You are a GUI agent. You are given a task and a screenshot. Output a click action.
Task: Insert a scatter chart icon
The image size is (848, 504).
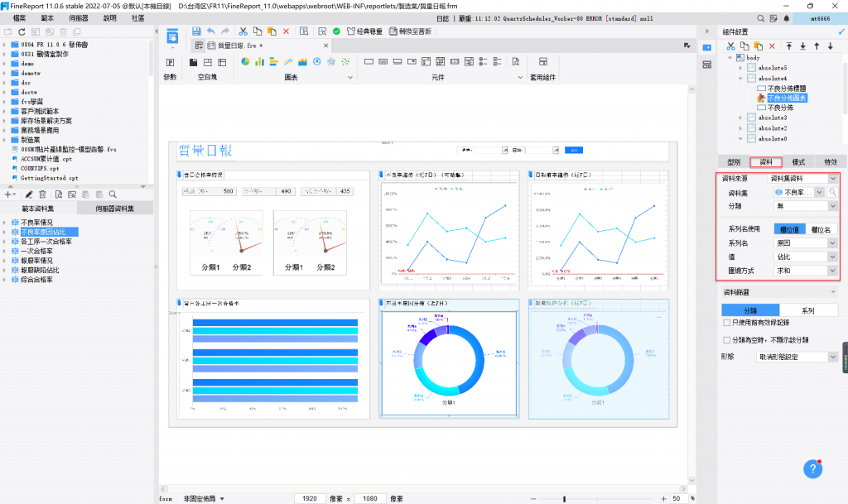[x=345, y=61]
